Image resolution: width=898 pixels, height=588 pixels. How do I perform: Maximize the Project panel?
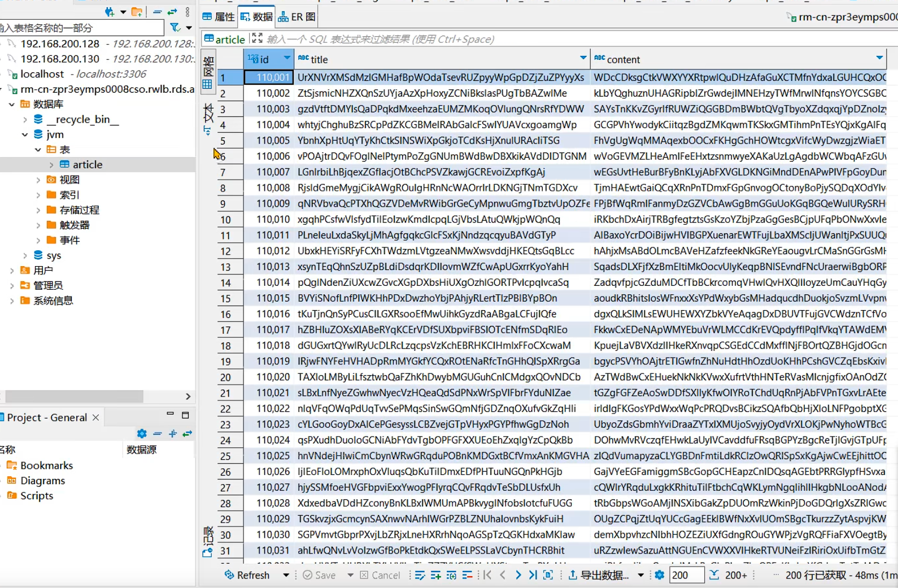tap(185, 415)
